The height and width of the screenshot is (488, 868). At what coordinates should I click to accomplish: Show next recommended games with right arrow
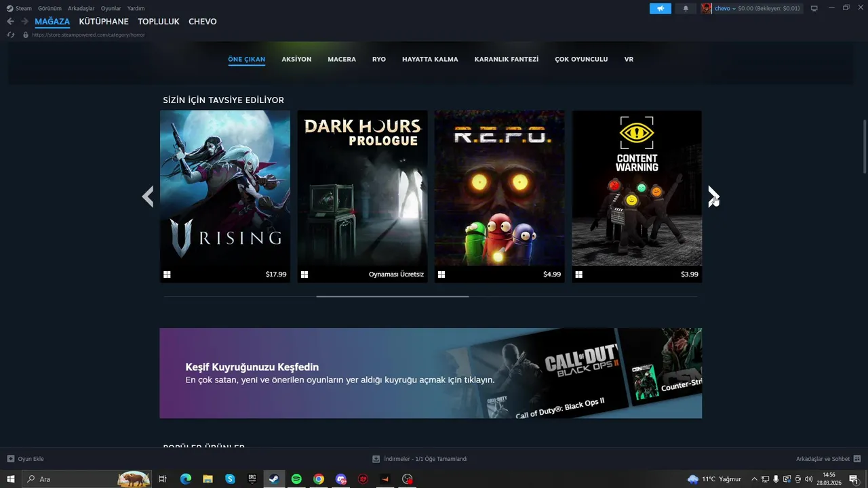(x=713, y=197)
